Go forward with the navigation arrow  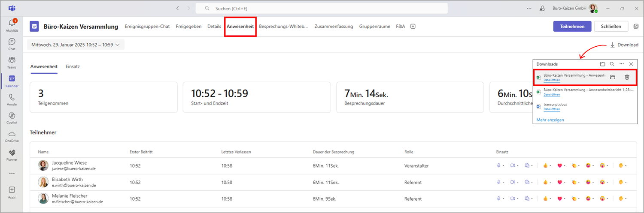click(x=188, y=8)
